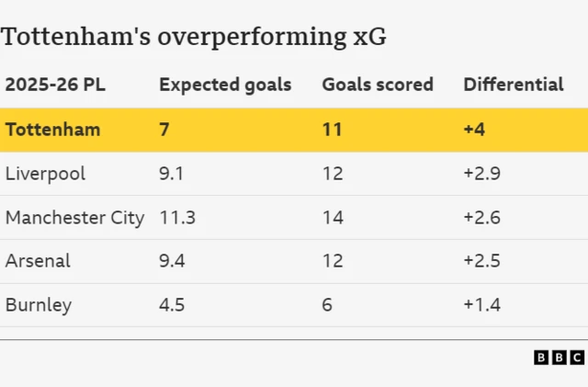
Task: Click the 'Goals scored' column header
Action: (x=377, y=85)
